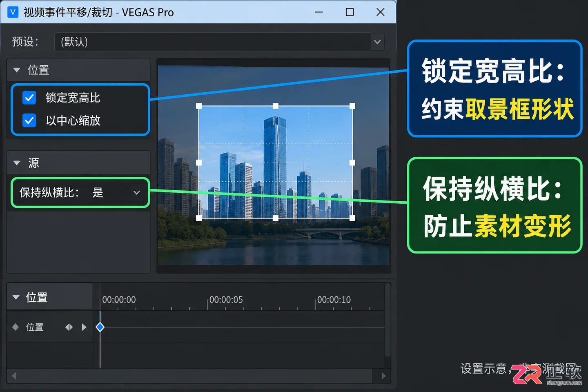
Task: Toggle the 以中心缩放 checkbox
Action: coord(29,120)
